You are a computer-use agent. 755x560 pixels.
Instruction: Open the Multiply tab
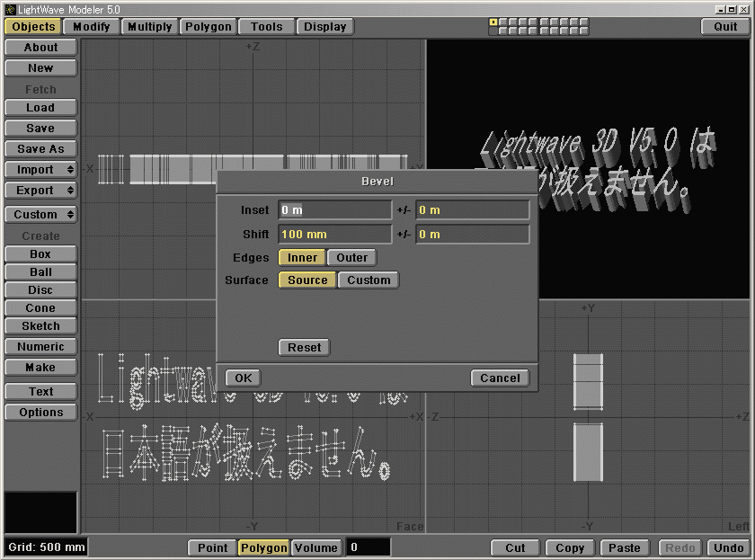point(149,27)
